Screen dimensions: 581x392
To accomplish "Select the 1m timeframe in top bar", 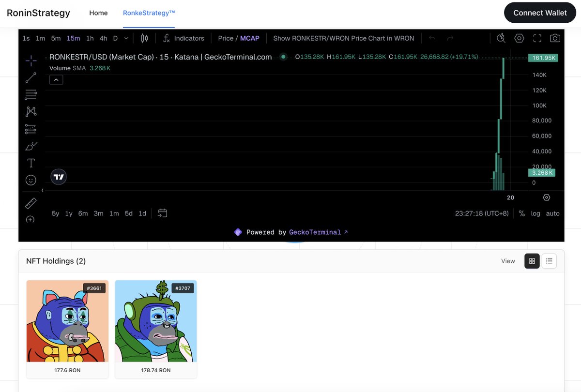I will click(40, 38).
